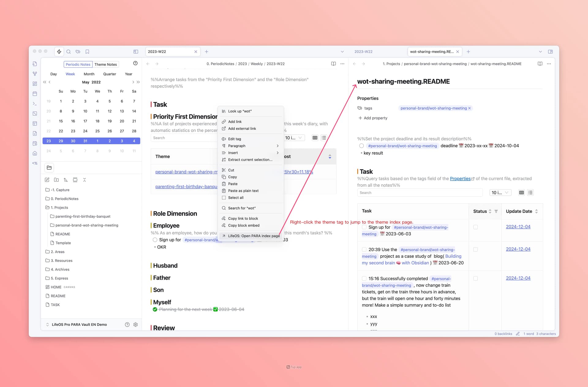Check the 'Sign up for' task checkbox

pos(364,227)
